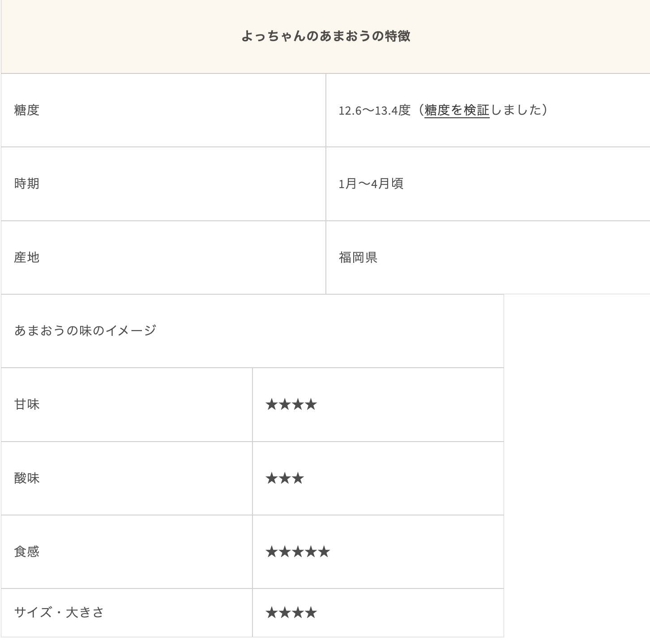The height and width of the screenshot is (644, 650).
Task: Select the 食感 row label
Action: click(x=27, y=552)
